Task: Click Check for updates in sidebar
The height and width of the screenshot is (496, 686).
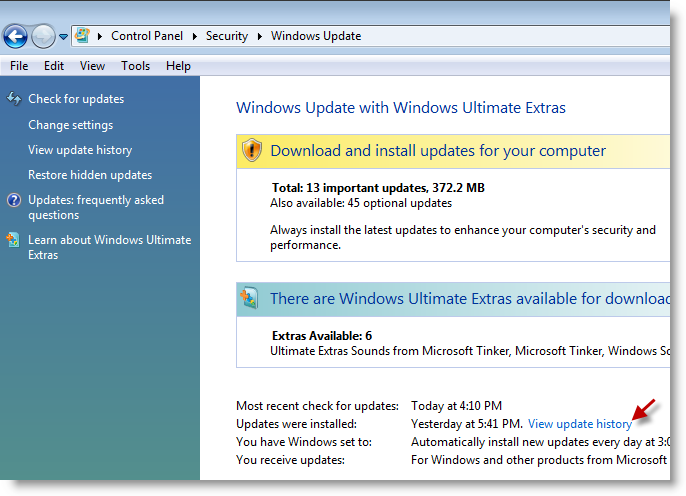Action: (x=76, y=99)
